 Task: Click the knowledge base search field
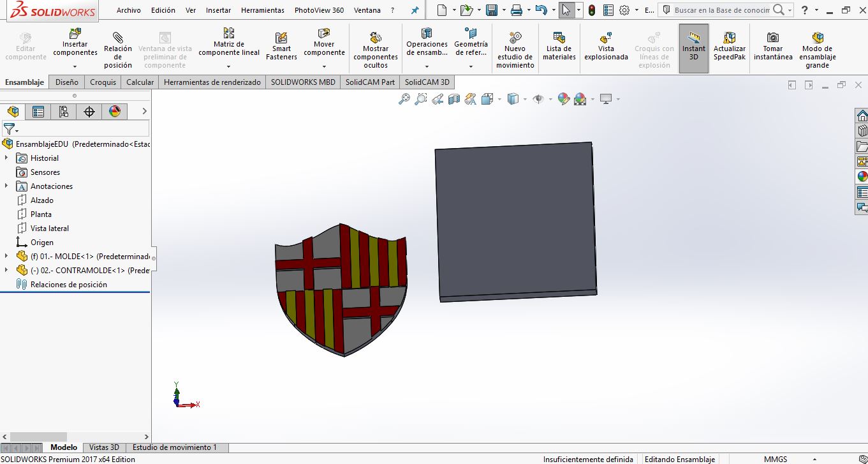tap(721, 10)
